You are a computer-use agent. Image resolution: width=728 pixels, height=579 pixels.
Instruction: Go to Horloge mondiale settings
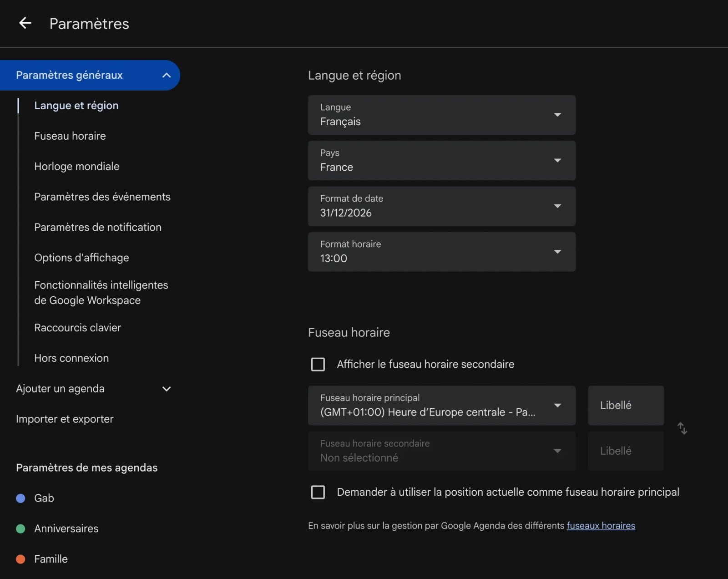(x=76, y=167)
